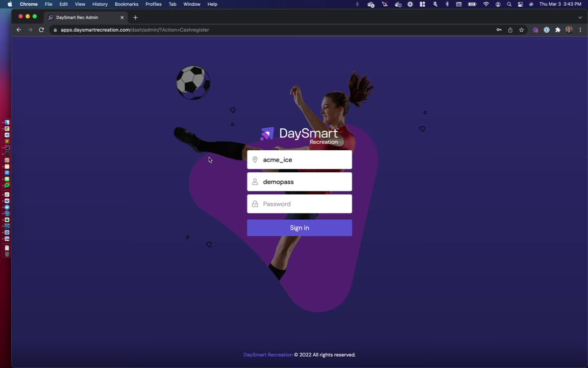Click the microphone menu bar icon

(x=357, y=4)
